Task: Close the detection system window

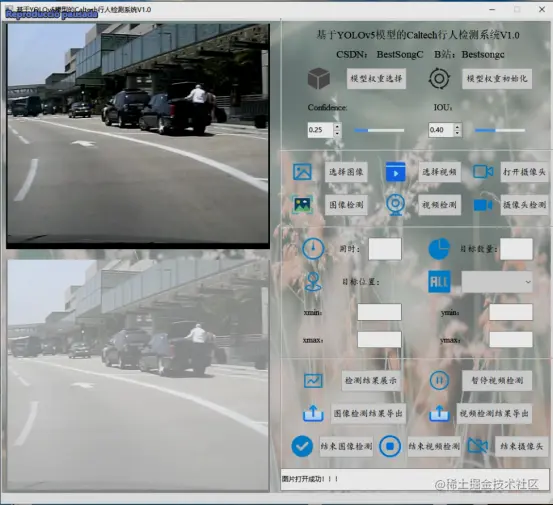Action: [542, 10]
